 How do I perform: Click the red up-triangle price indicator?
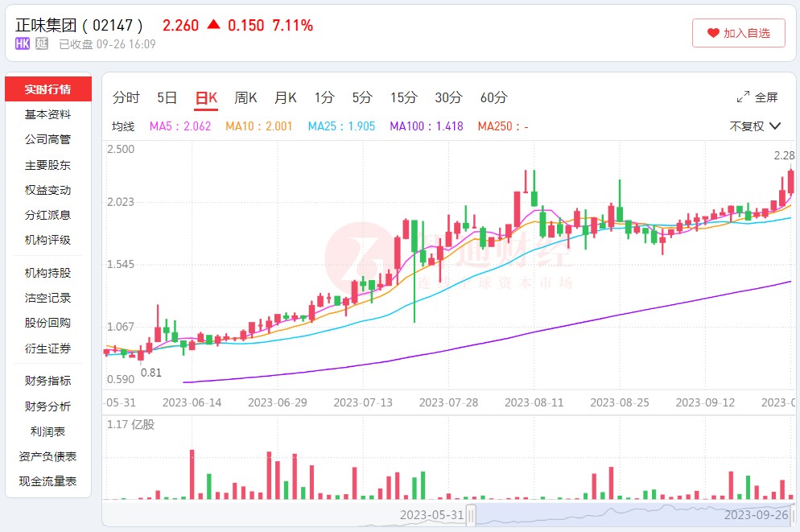click(213, 25)
